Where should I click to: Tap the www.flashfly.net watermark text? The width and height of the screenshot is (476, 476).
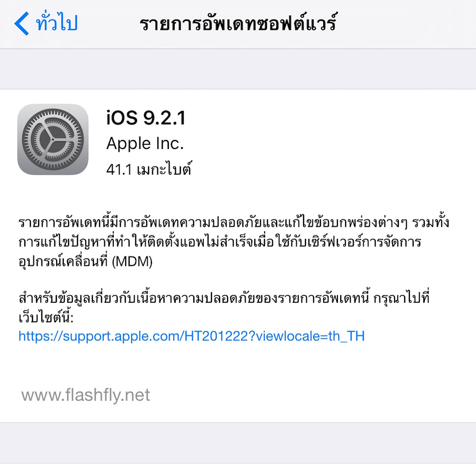(x=86, y=395)
